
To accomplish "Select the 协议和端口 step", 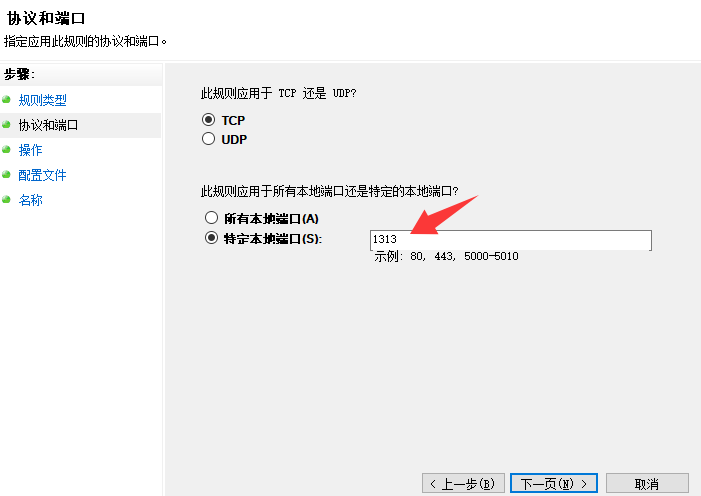I will click(x=48, y=125).
